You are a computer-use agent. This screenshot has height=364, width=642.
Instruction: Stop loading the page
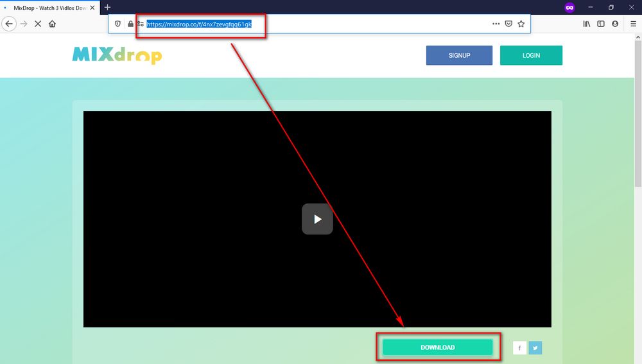click(x=38, y=24)
